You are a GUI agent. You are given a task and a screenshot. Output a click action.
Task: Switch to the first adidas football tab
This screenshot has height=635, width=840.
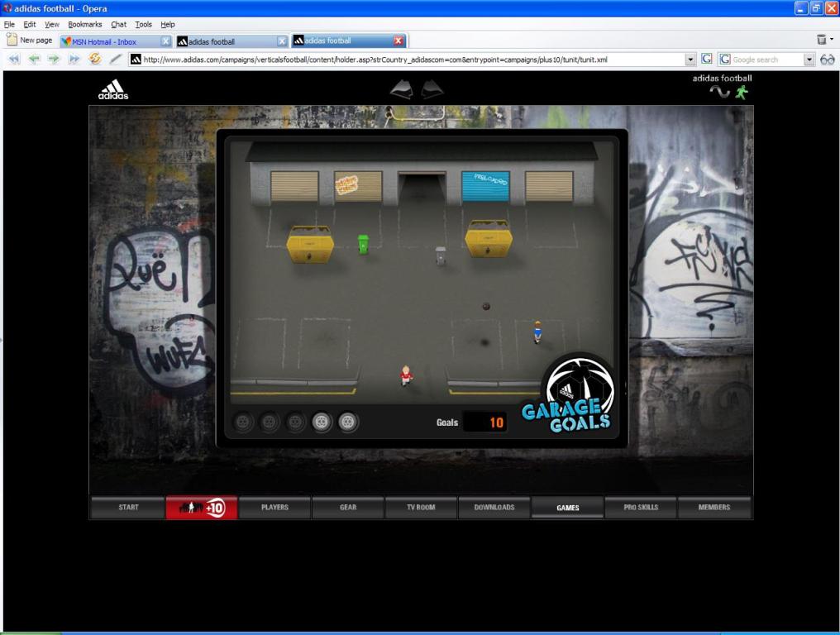(231, 41)
